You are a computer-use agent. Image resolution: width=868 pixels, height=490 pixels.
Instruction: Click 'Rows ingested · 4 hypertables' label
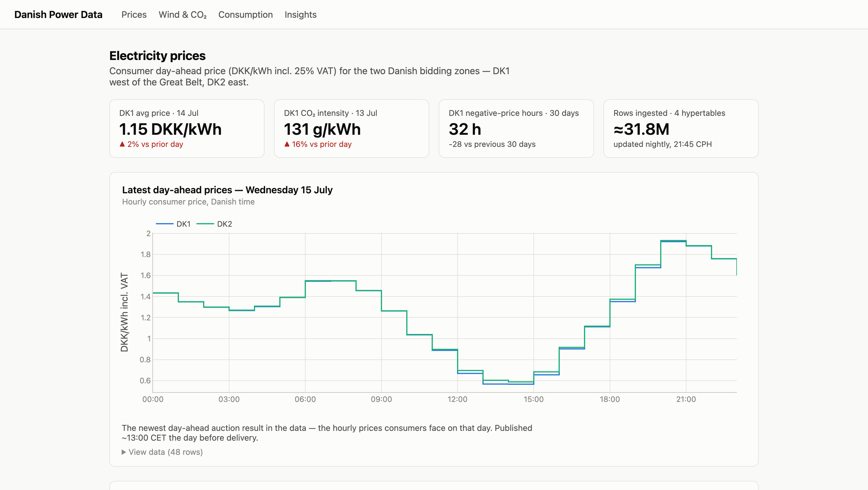pyautogui.click(x=669, y=113)
